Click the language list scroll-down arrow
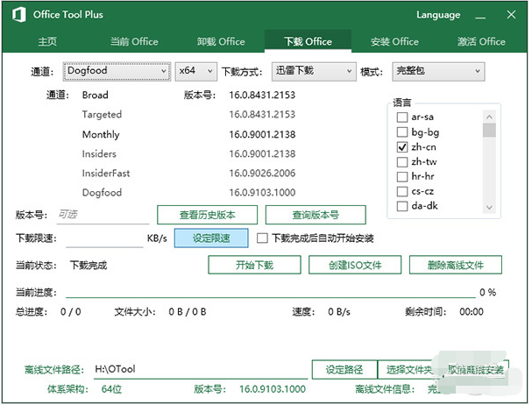Image resolution: width=532 pixels, height=405 pixels. click(x=489, y=207)
